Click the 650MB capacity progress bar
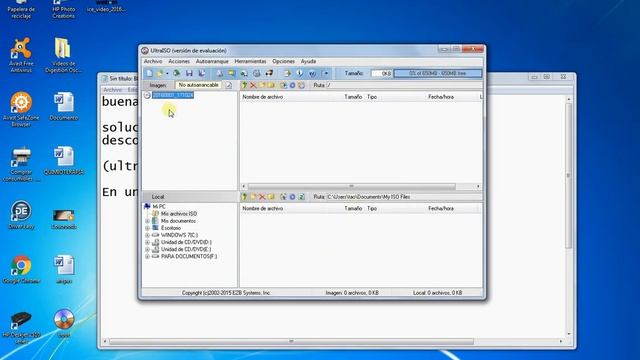 click(x=438, y=73)
